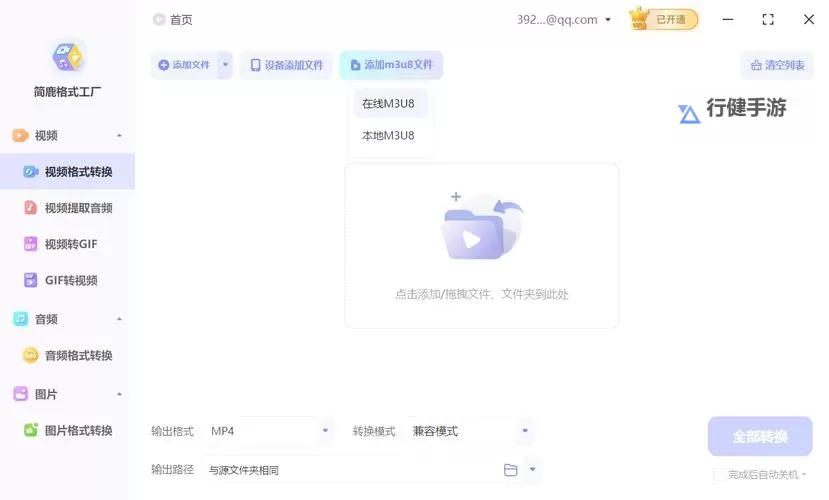Minimize the application window

coord(728,20)
